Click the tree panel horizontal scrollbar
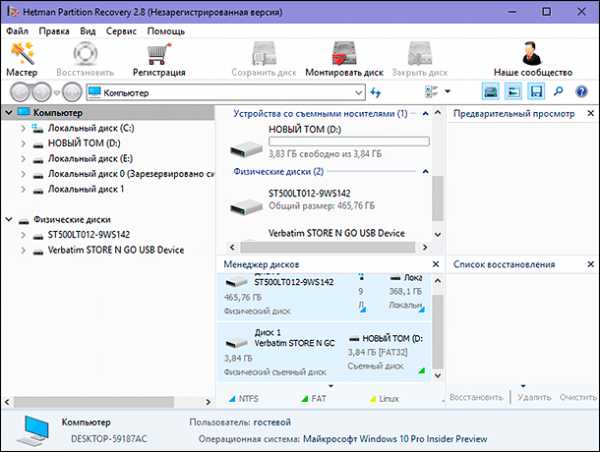 (x=94, y=402)
